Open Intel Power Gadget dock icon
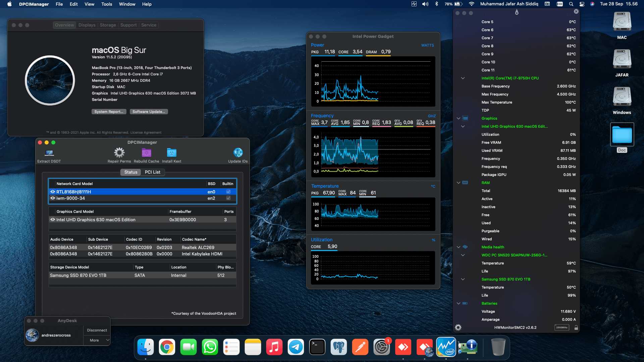The height and width of the screenshot is (362, 644). tap(446, 347)
